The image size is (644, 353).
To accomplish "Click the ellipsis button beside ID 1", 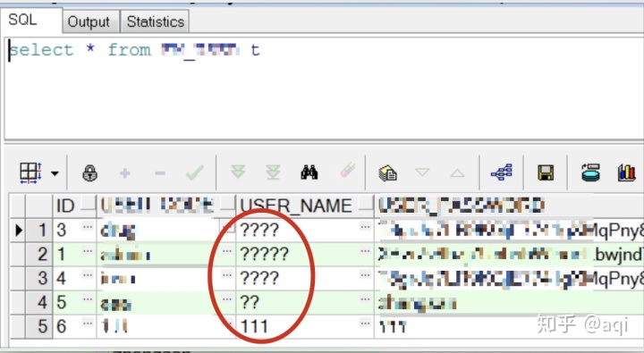I will click(87, 250).
